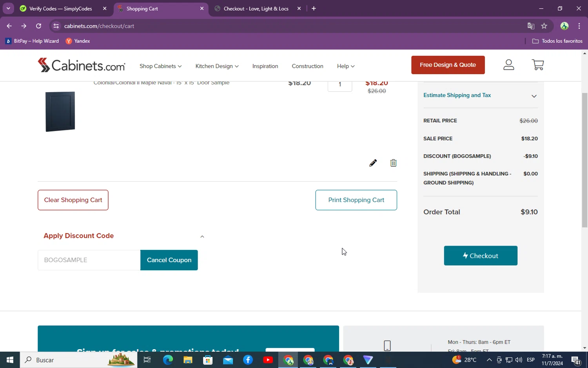Screen dimensions: 588x368
Task: Open the ESP language indicator
Action: pos(531,360)
